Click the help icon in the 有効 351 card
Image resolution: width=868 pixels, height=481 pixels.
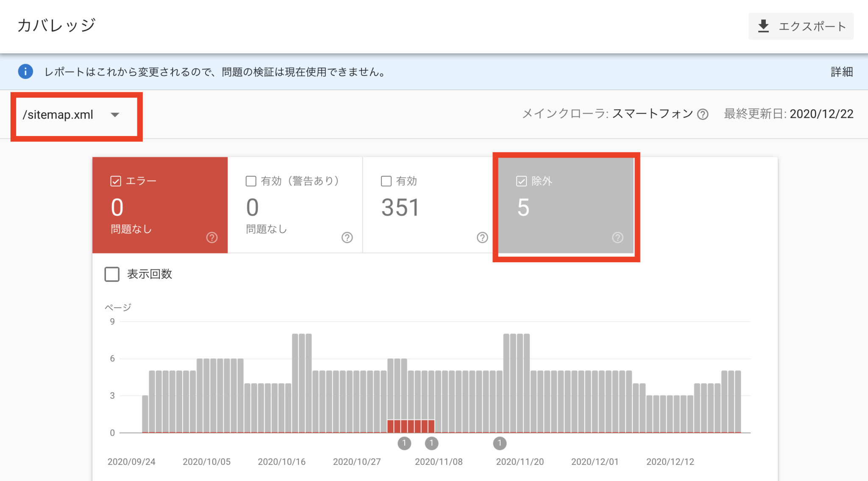(x=482, y=237)
